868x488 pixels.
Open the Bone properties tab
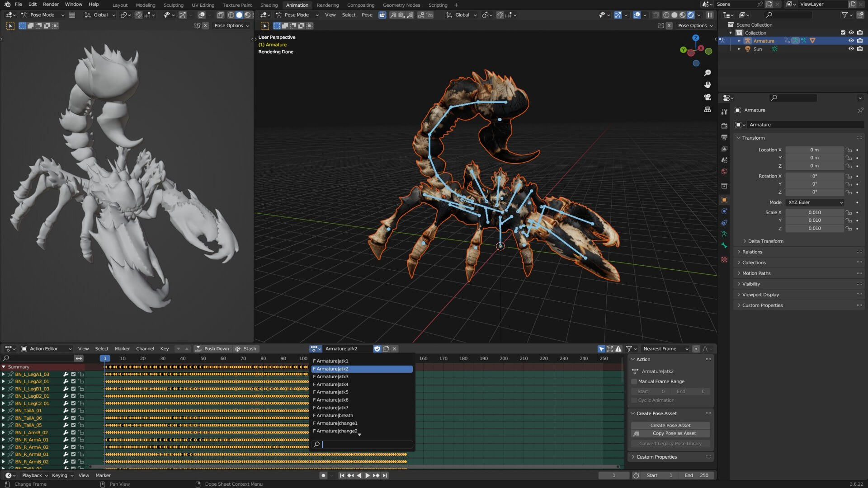(724, 245)
